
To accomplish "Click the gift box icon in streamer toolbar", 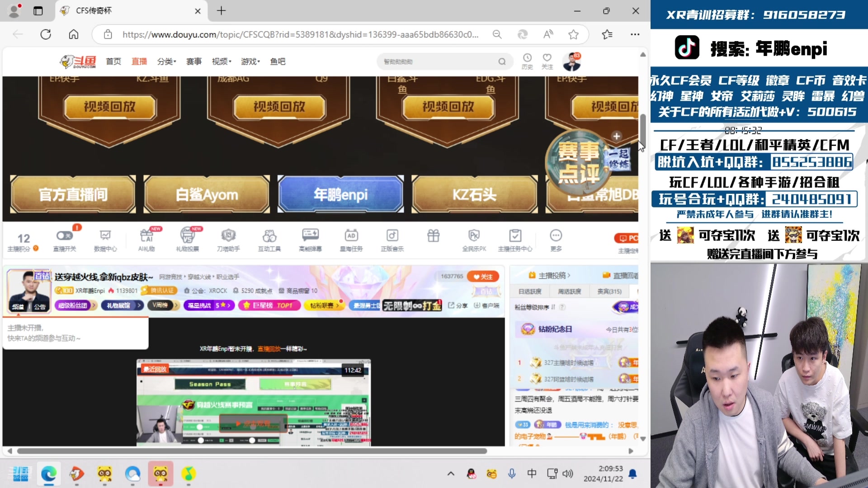I will (x=433, y=235).
